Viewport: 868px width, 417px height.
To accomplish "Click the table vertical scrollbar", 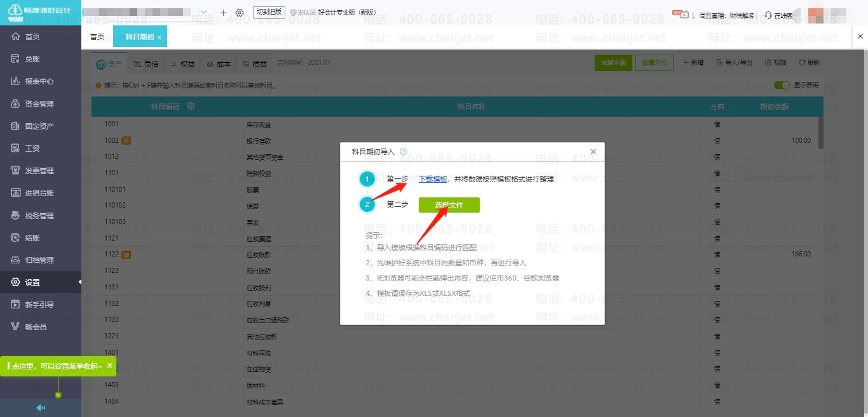I will pyautogui.click(x=820, y=133).
